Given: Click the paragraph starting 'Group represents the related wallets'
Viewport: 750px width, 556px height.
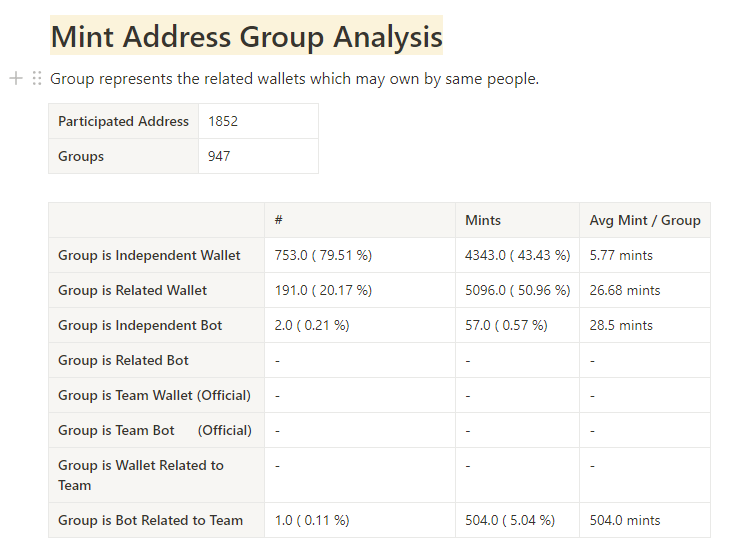Looking at the screenshot, I should tap(294, 78).
